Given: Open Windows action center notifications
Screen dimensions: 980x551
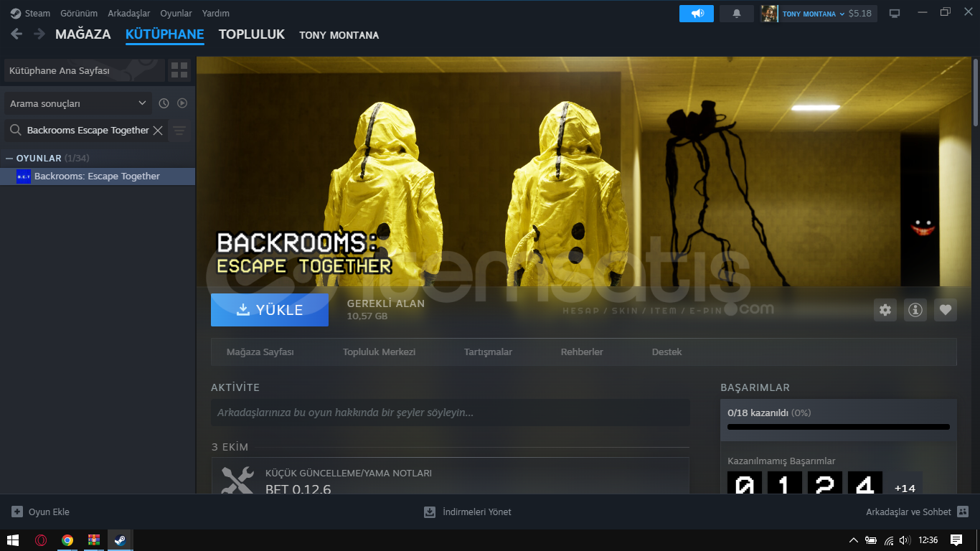Looking at the screenshot, I should click(956, 540).
